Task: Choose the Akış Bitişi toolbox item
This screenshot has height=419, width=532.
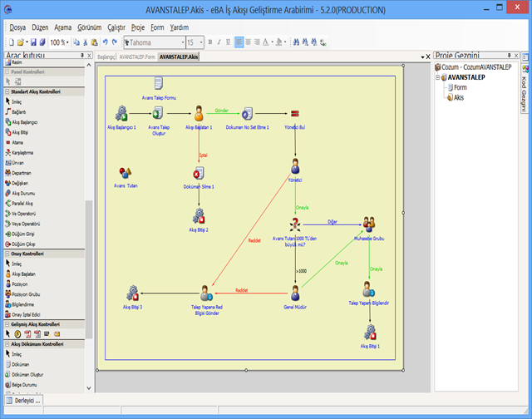Action: 17,132
